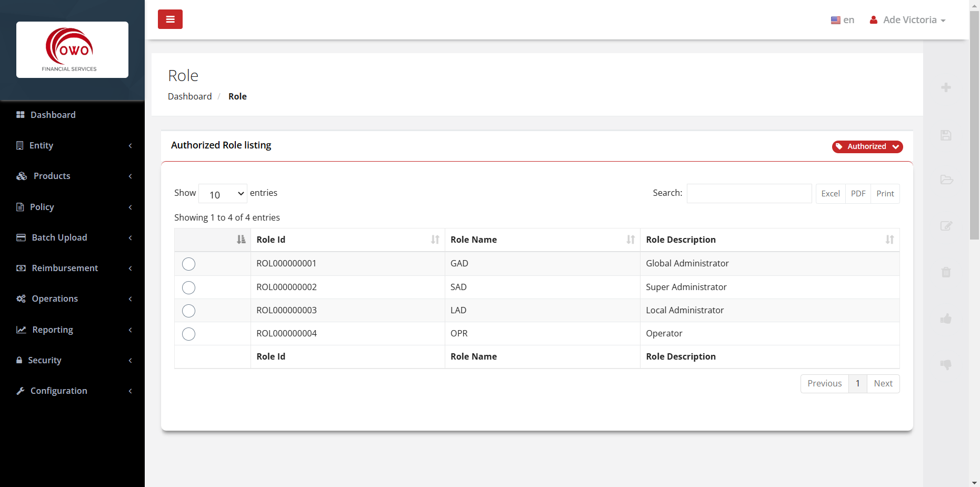The width and height of the screenshot is (980, 487).
Task: Click the Entity building icon in sidebar
Action: (x=20, y=145)
